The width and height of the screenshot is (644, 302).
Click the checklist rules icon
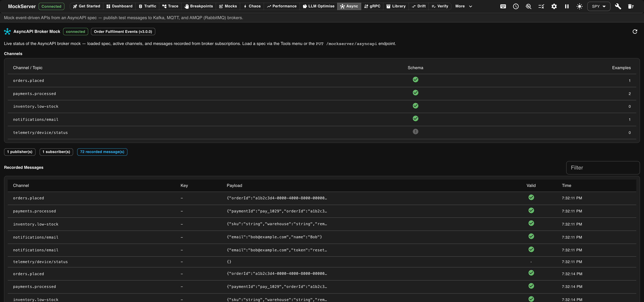[x=541, y=7]
